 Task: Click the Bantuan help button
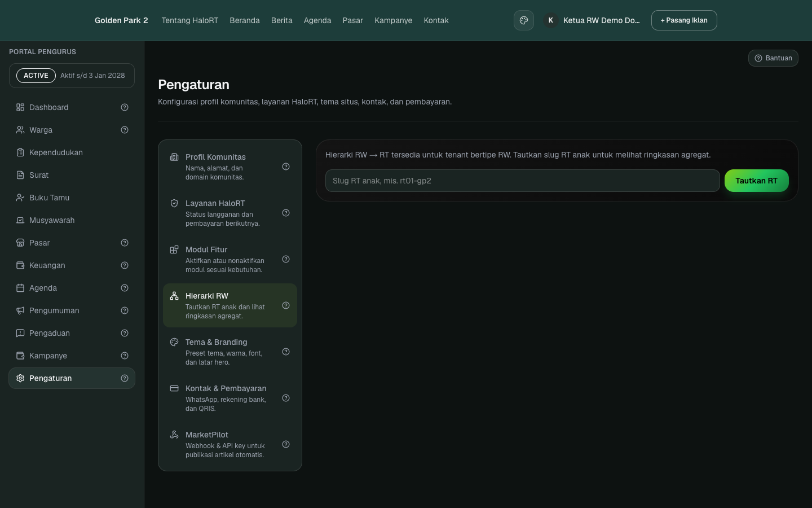(x=773, y=58)
